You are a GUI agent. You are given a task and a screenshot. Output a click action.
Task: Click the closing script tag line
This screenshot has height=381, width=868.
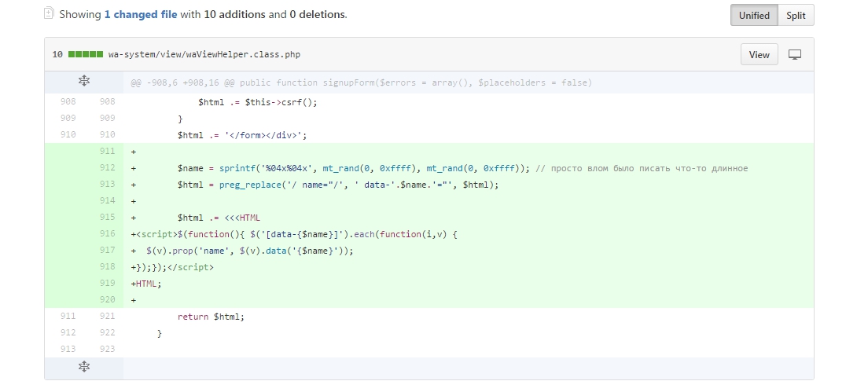click(172, 267)
